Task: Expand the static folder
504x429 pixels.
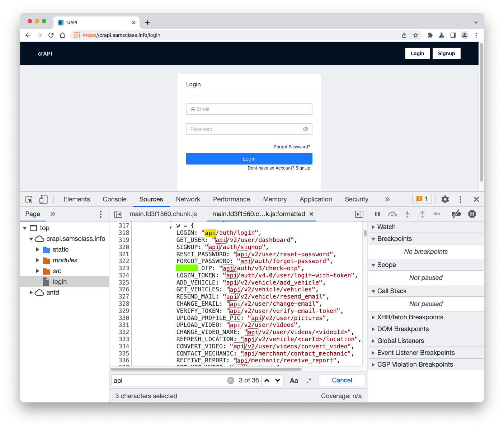Action: 38,249
